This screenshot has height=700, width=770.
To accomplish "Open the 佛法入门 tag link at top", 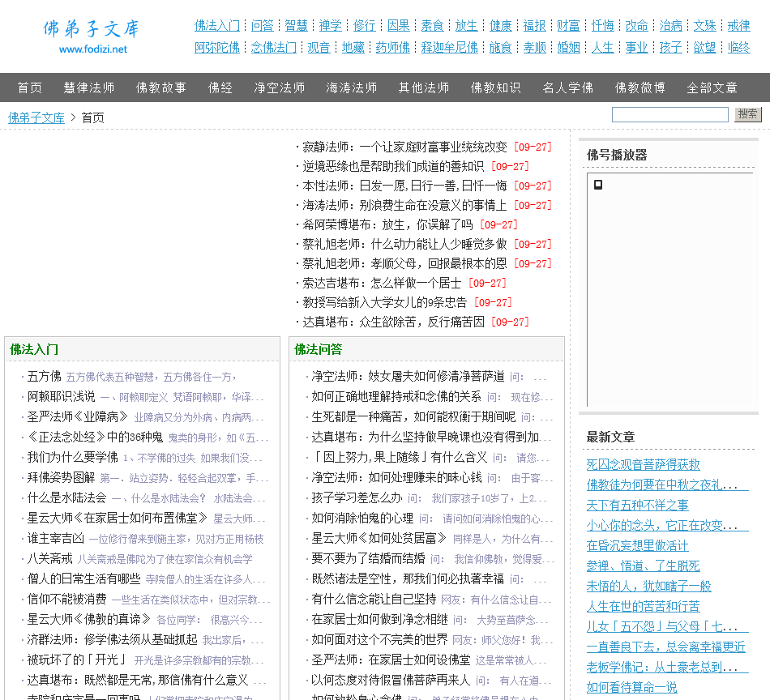I will coord(217,25).
